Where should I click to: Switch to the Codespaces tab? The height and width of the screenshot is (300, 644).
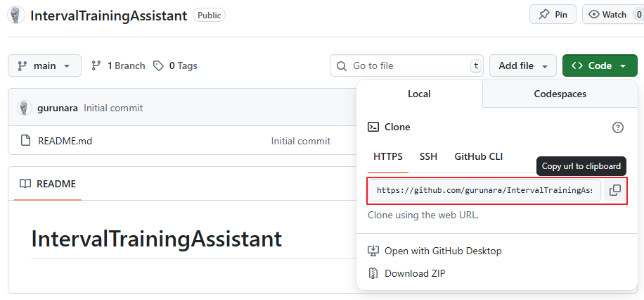pyautogui.click(x=560, y=94)
